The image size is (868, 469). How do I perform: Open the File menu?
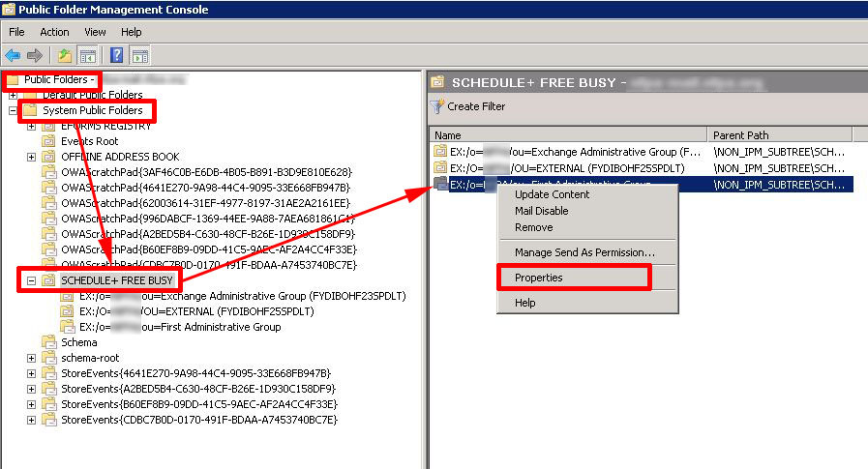[x=16, y=32]
